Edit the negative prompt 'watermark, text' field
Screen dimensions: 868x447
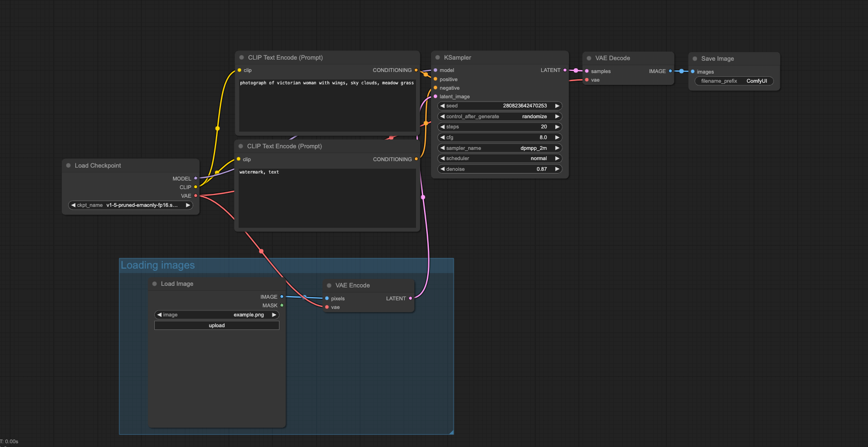[327, 198]
